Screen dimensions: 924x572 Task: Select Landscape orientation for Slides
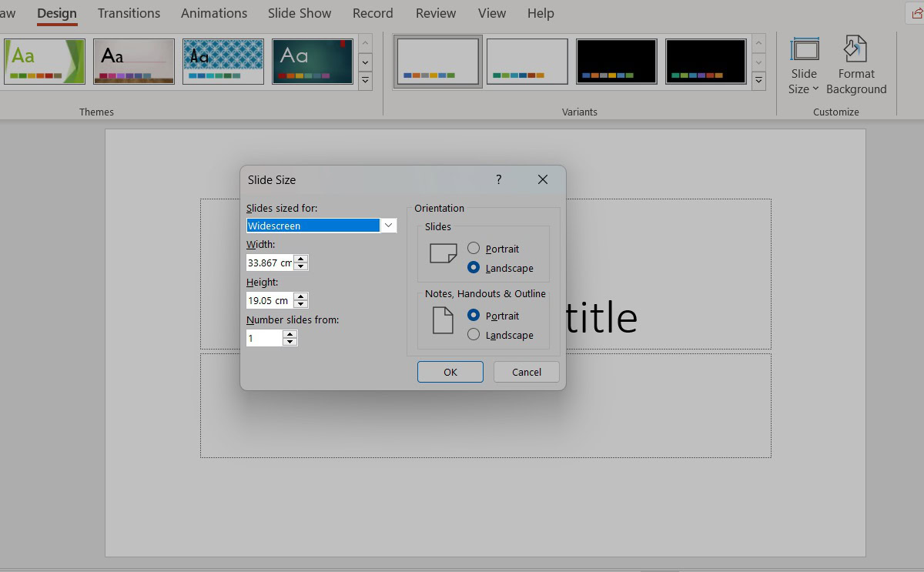pos(474,268)
